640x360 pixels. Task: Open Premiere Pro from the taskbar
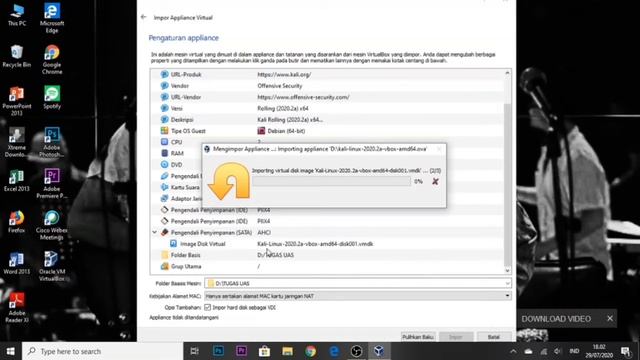(241, 351)
